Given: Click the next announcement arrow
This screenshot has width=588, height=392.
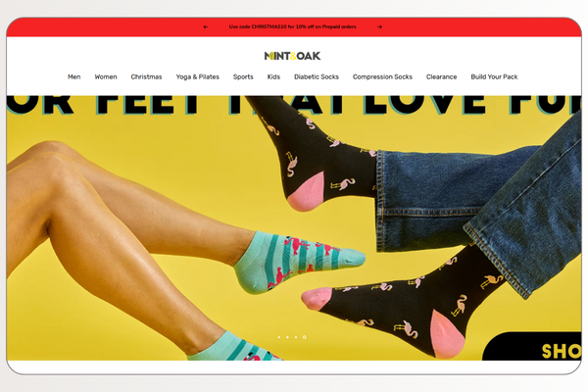Looking at the screenshot, I should (379, 27).
